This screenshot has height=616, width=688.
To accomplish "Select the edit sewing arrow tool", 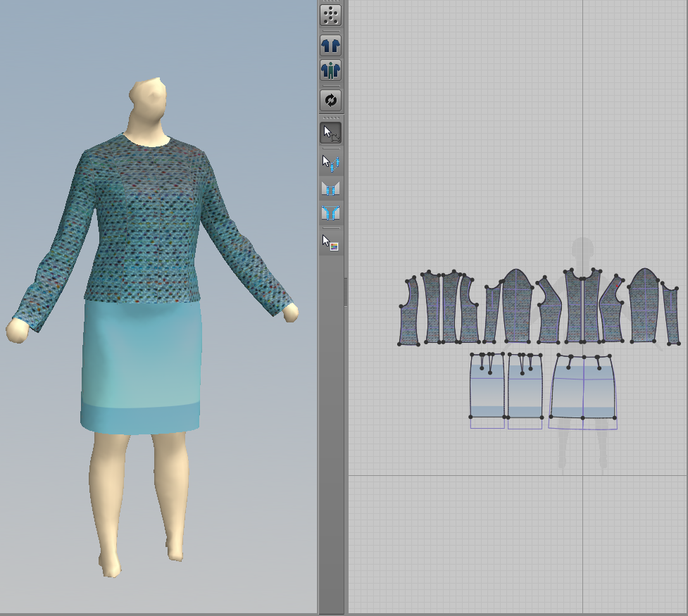I will tap(330, 163).
